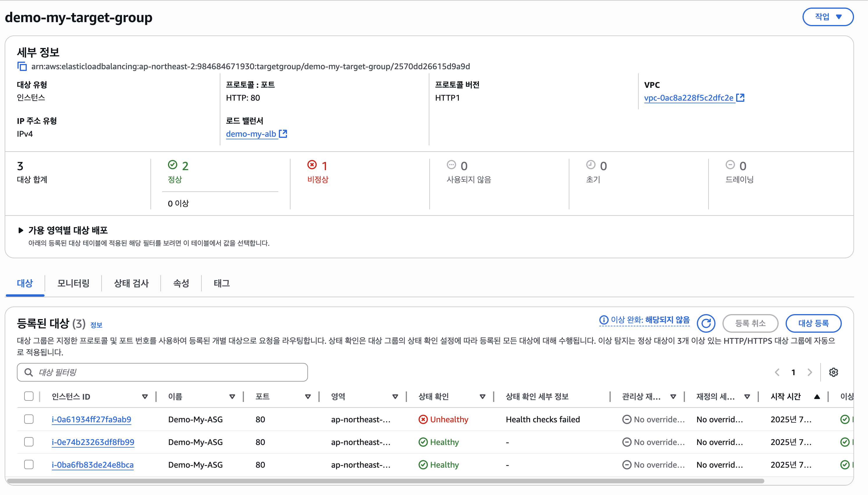
Task: Click the table horizontal scrollbar
Action: click(x=385, y=481)
